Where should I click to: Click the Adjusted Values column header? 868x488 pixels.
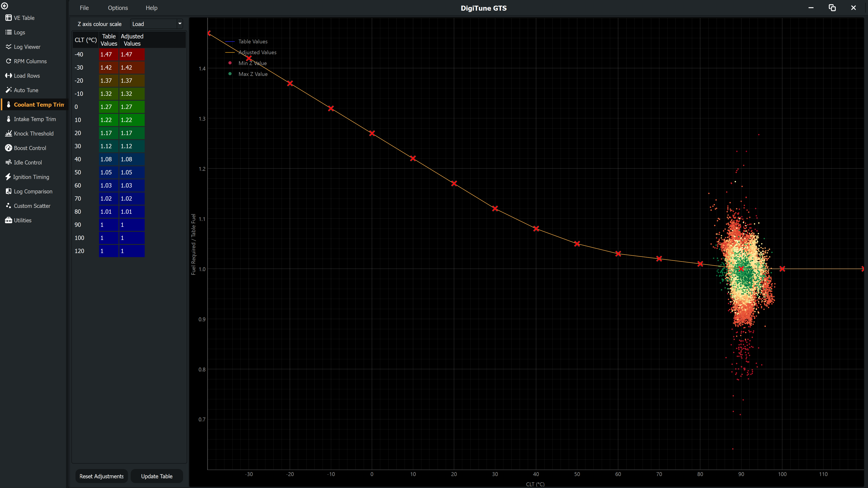point(132,40)
